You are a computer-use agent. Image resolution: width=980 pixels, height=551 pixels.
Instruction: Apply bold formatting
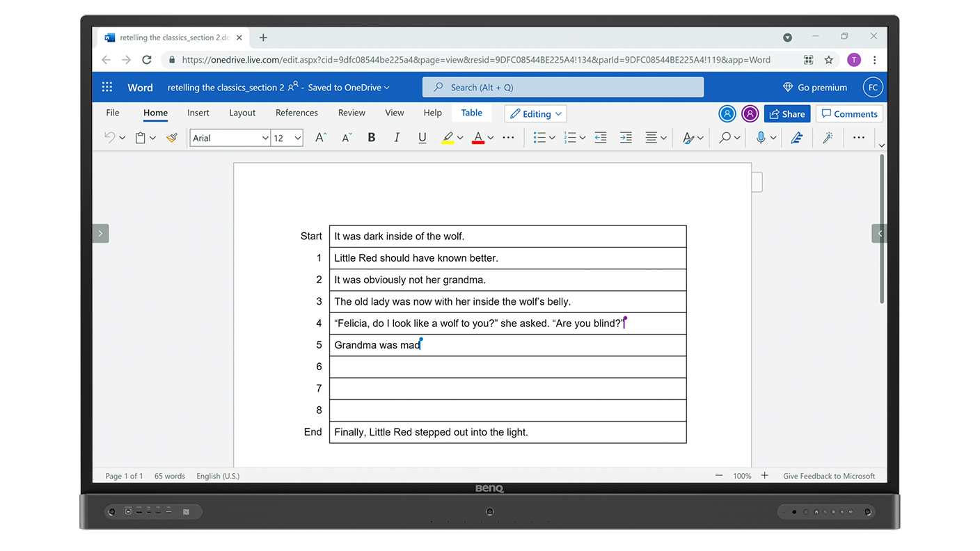coord(371,137)
